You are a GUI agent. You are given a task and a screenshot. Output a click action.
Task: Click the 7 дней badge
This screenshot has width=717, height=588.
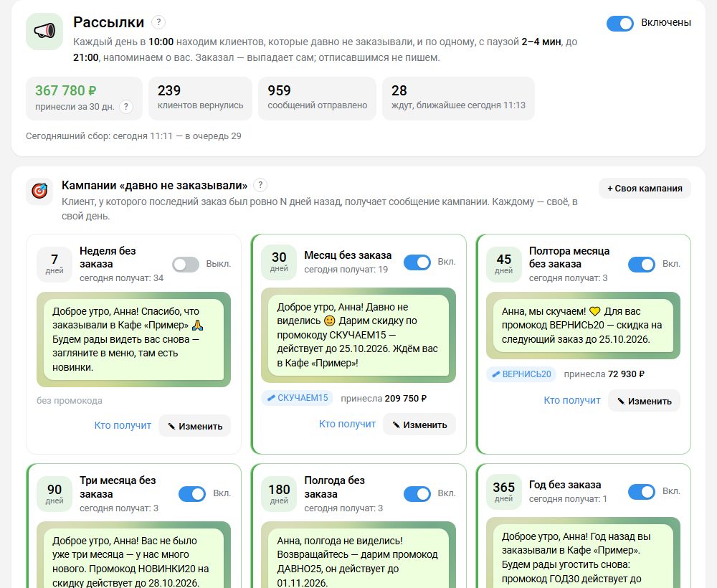(54, 264)
